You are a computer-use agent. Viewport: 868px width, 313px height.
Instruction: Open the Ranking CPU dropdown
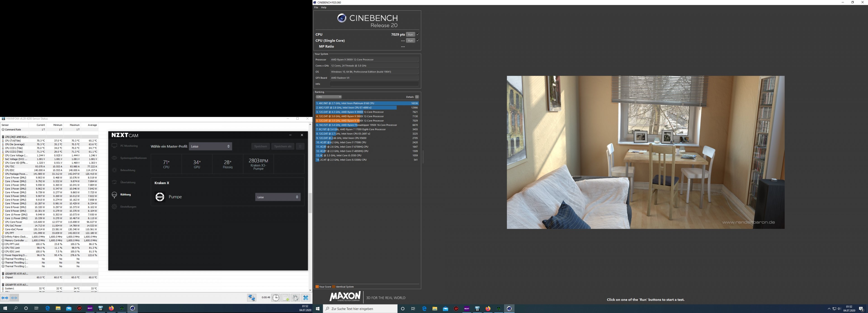tap(328, 97)
